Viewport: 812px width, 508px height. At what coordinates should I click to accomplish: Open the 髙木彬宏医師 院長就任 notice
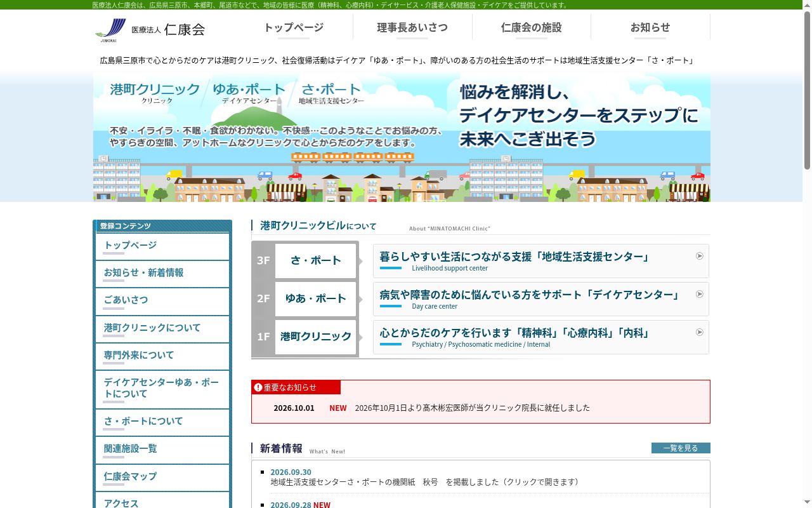click(472, 408)
